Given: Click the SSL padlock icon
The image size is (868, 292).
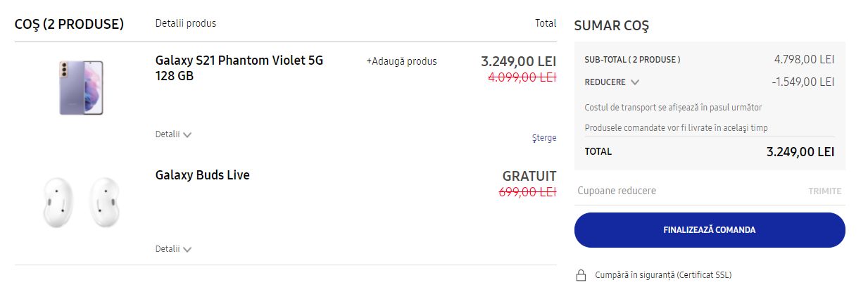Looking at the screenshot, I should tap(581, 275).
